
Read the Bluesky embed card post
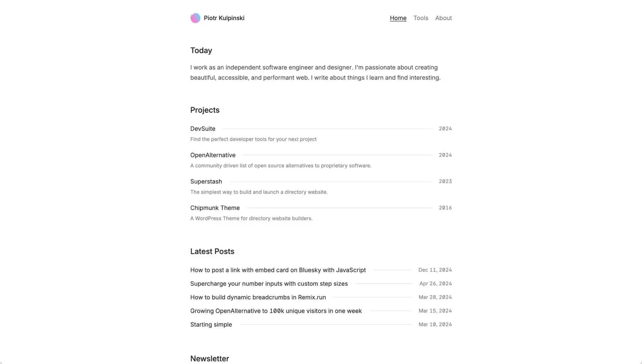(x=278, y=270)
